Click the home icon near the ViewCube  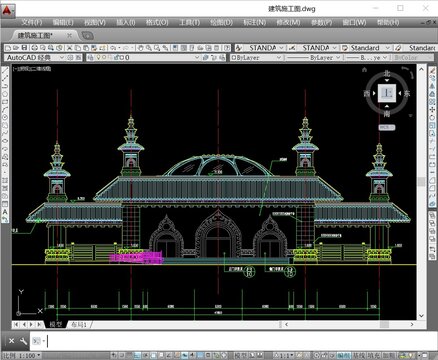click(364, 69)
